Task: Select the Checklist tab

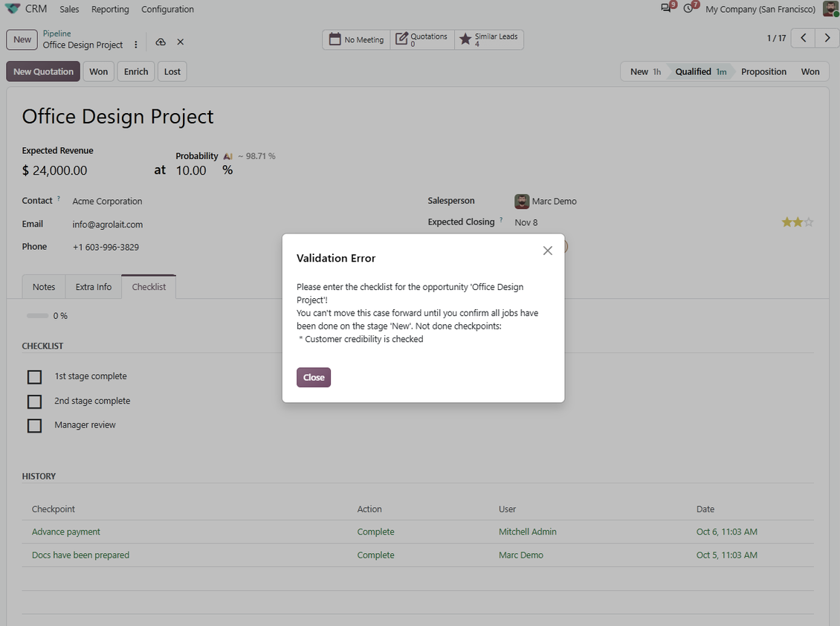Action: click(x=149, y=287)
